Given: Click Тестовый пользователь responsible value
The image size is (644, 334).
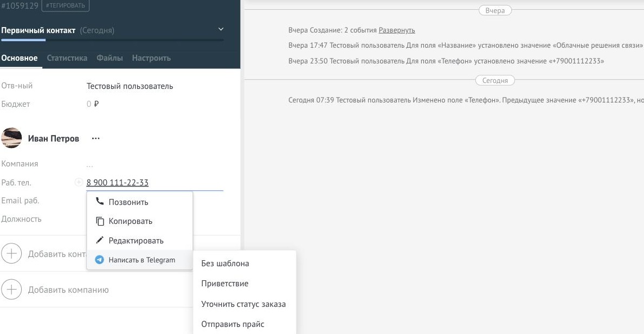Looking at the screenshot, I should pos(130,86).
